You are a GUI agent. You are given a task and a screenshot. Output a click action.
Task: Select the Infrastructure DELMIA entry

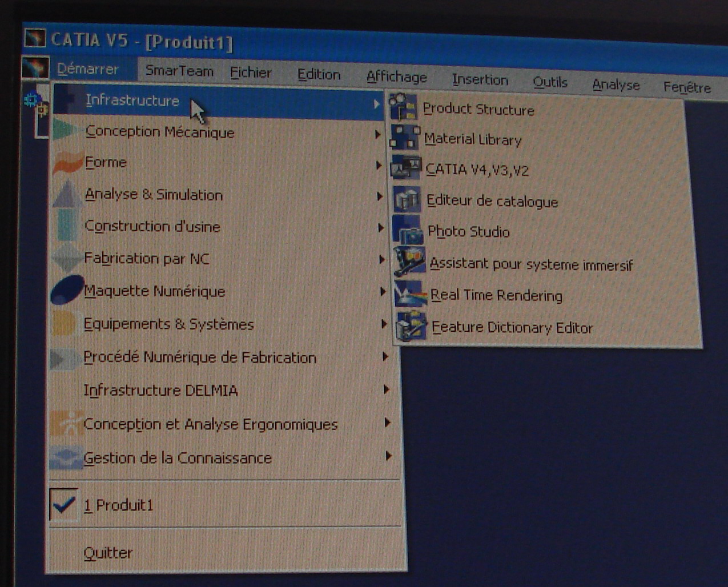[x=160, y=391]
